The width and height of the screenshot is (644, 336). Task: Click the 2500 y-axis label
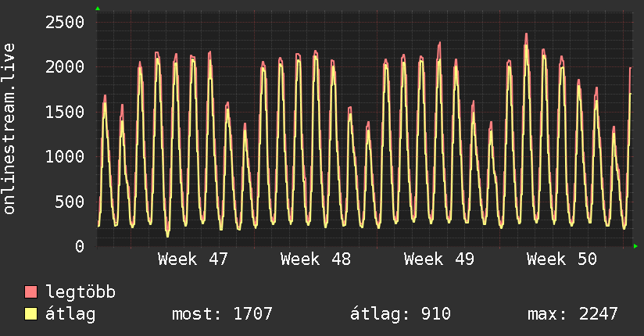(x=65, y=22)
